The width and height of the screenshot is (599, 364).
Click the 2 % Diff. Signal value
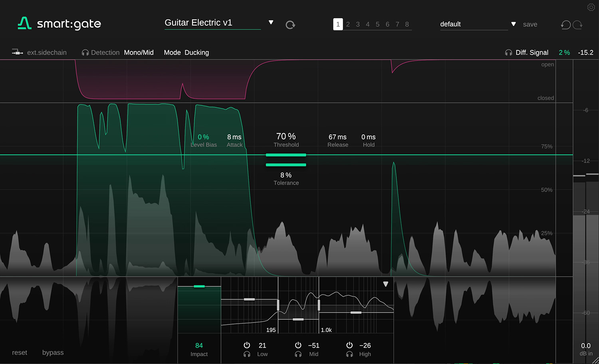pyautogui.click(x=564, y=52)
